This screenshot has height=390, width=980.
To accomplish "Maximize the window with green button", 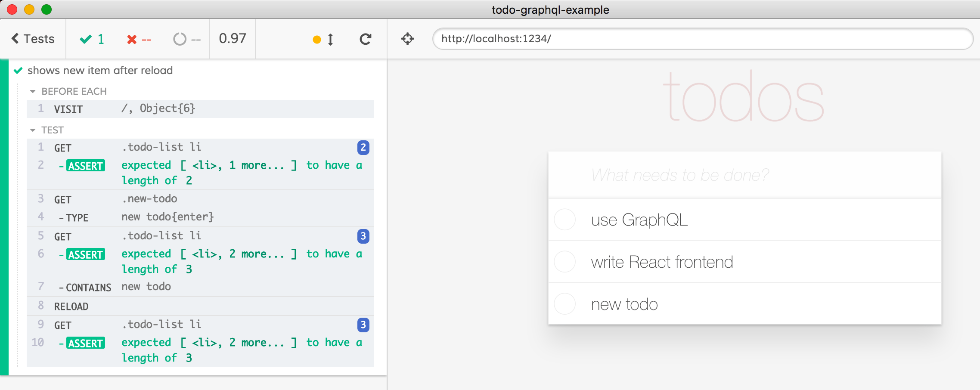I will click(47, 9).
